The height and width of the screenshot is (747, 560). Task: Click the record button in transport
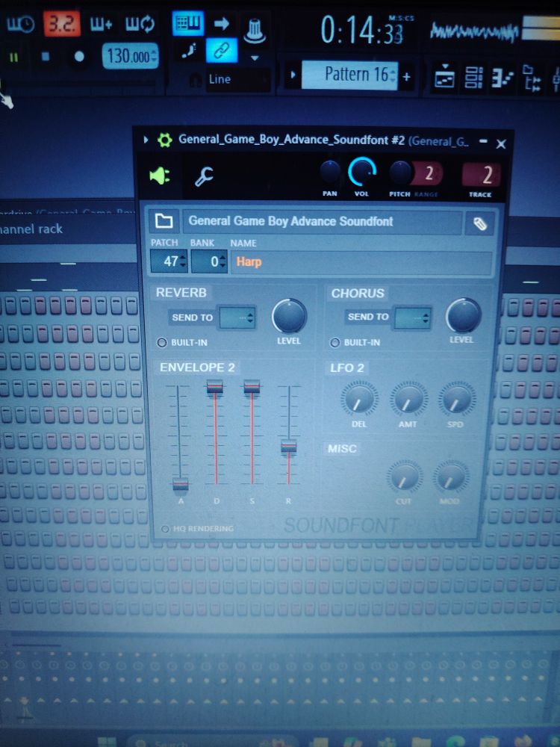(79, 57)
